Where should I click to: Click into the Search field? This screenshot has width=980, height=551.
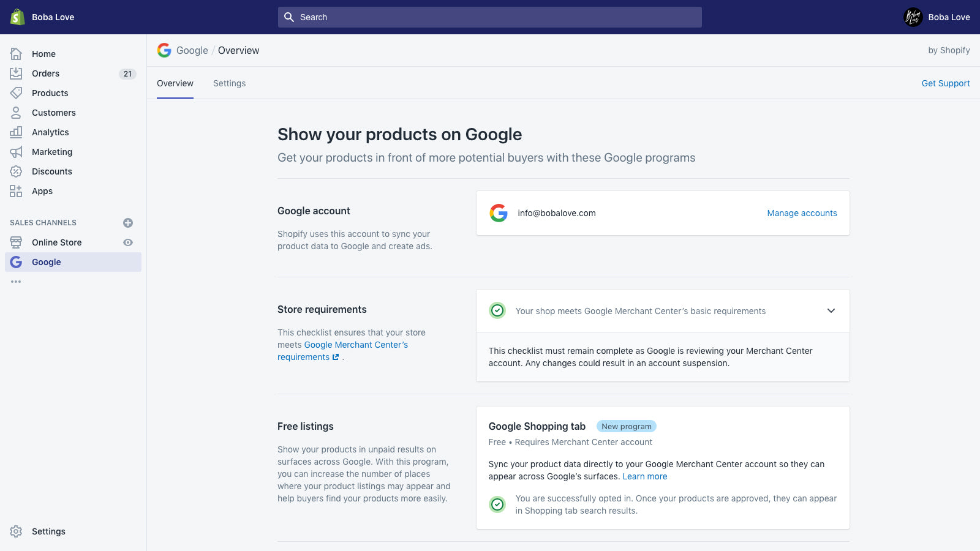[490, 17]
